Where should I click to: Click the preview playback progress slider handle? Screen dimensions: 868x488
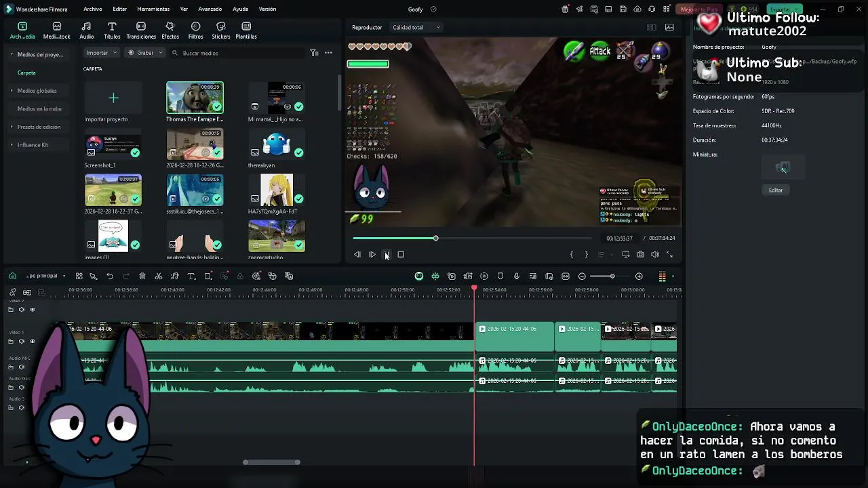[436, 239]
